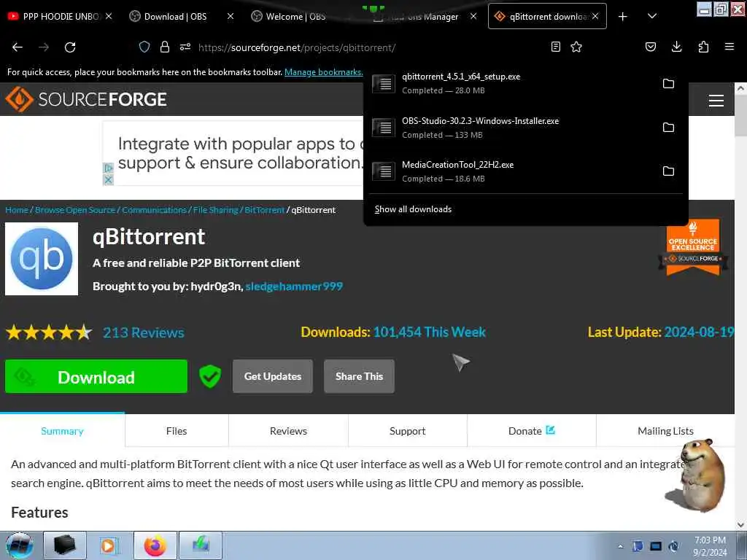Go back to the previous page

(x=18, y=47)
